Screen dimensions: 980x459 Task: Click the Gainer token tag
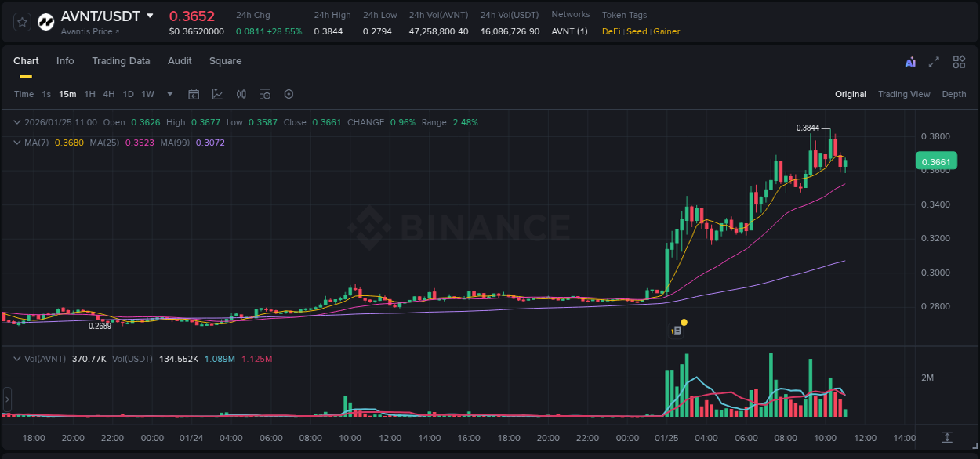(x=666, y=31)
